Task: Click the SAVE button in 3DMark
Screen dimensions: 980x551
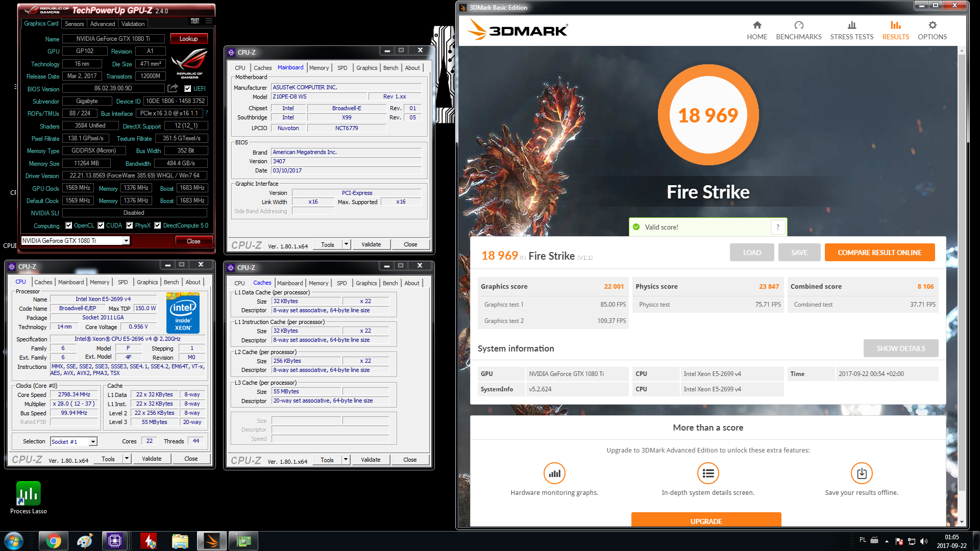Action: pyautogui.click(x=799, y=253)
